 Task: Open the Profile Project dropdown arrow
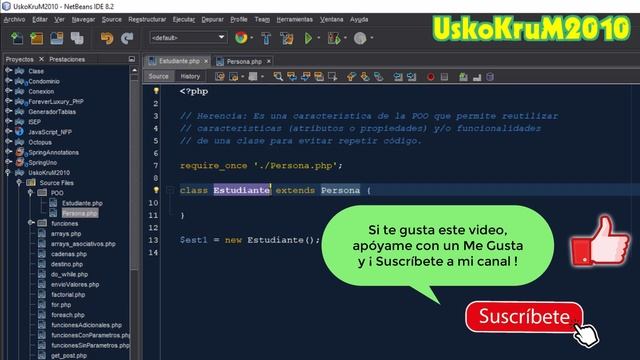click(x=371, y=38)
